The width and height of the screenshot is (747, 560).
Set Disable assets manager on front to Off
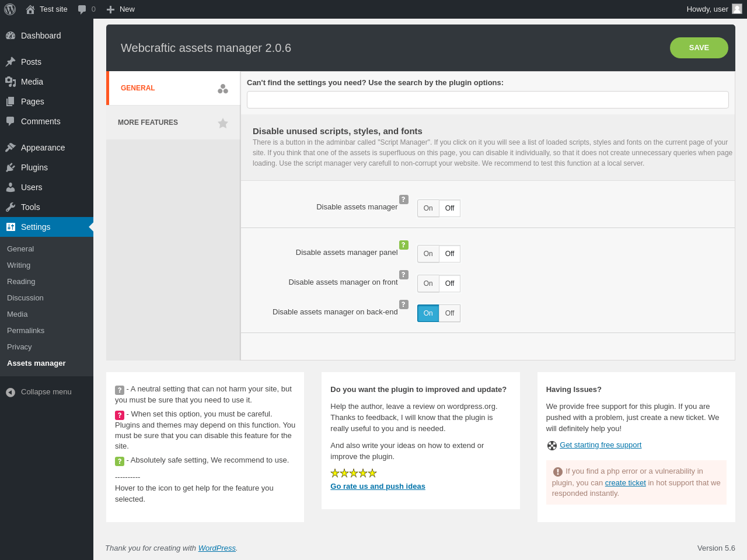(450, 283)
